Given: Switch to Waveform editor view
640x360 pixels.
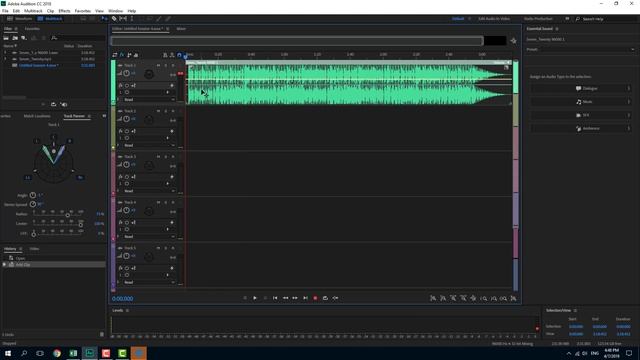Looking at the screenshot, I should point(20,19).
